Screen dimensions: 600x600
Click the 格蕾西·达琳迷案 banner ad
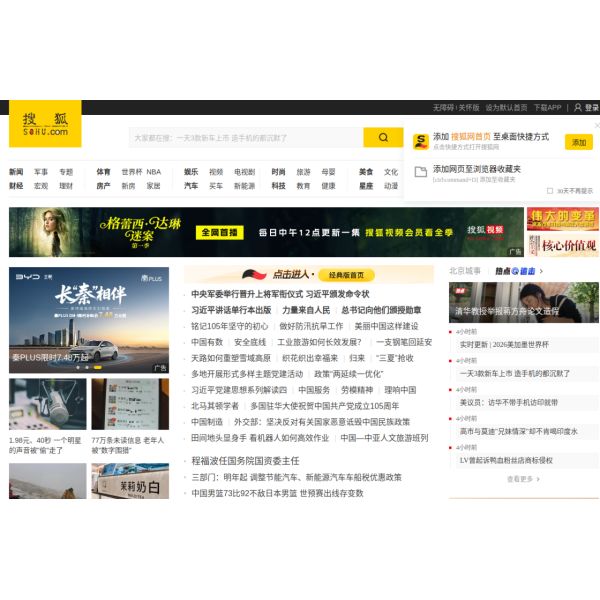pyautogui.click(x=266, y=232)
